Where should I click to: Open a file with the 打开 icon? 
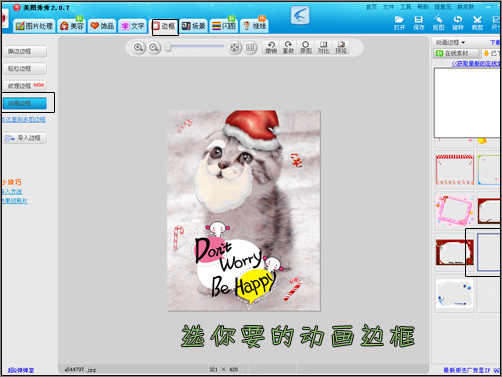coord(399,23)
